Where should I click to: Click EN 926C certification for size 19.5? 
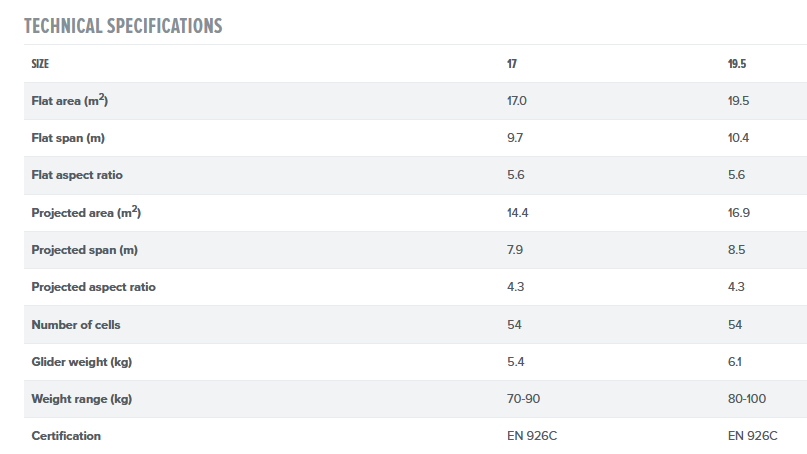click(753, 436)
